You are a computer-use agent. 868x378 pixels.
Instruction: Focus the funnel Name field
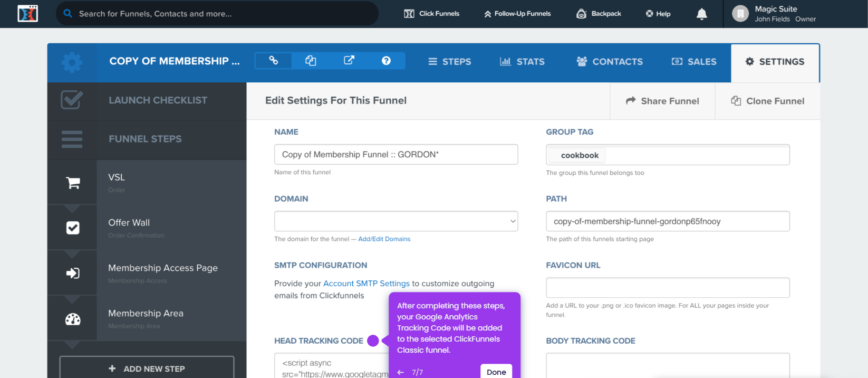pyautogui.click(x=396, y=154)
